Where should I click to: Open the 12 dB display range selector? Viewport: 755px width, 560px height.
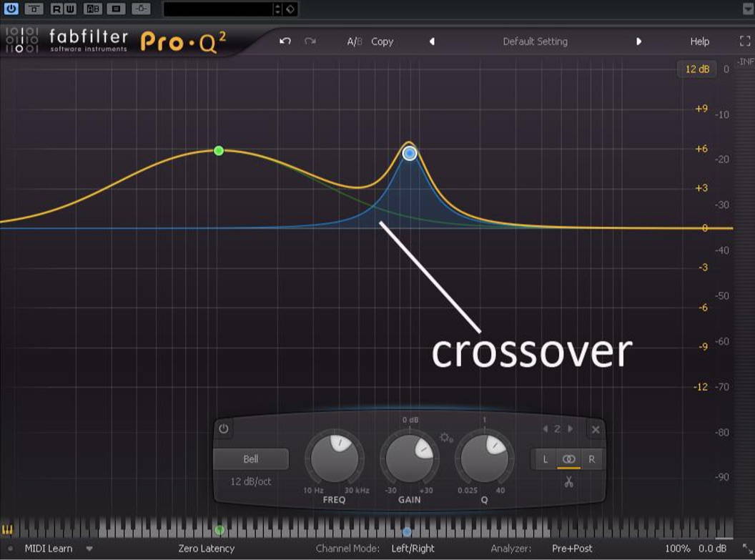pyautogui.click(x=697, y=69)
